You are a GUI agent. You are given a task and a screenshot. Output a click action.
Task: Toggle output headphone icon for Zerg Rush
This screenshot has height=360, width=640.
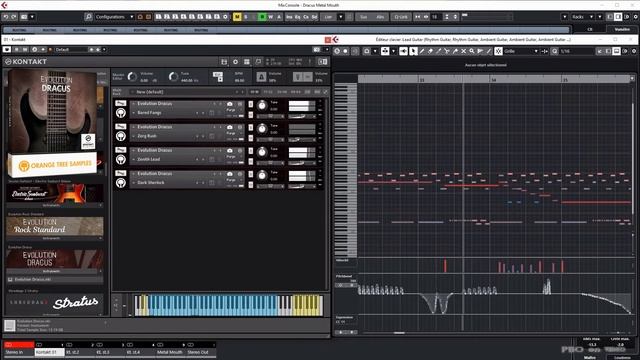coord(120,136)
